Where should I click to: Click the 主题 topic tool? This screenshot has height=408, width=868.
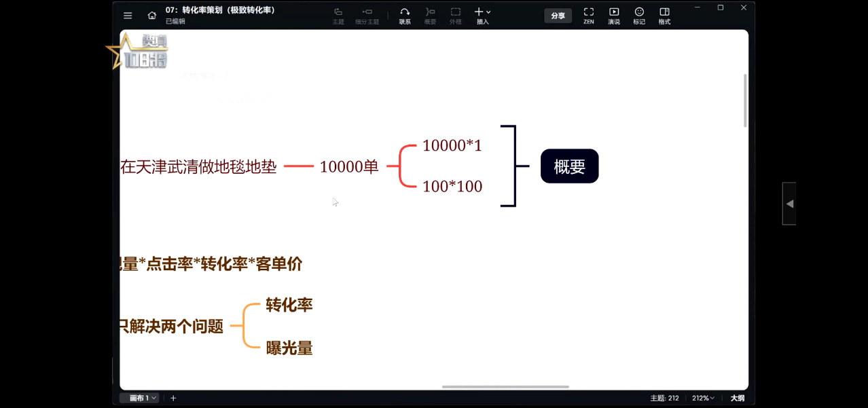[338, 15]
